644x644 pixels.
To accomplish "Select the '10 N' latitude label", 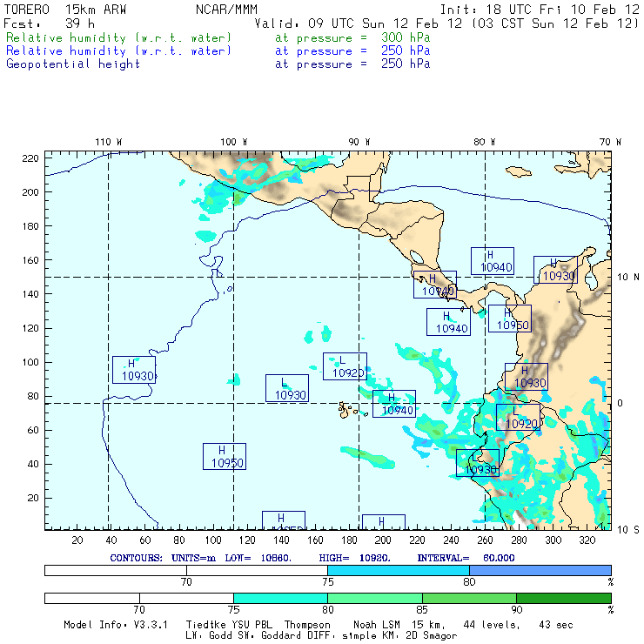I will tap(628, 278).
